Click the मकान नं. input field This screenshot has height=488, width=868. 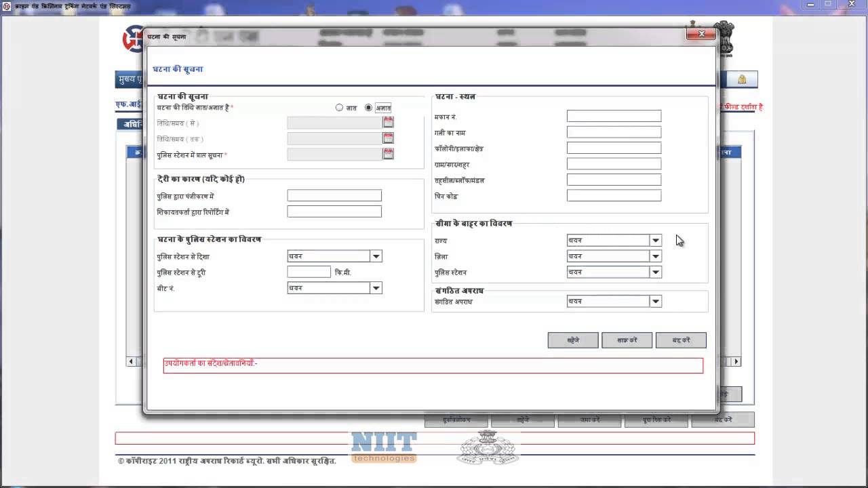click(614, 117)
